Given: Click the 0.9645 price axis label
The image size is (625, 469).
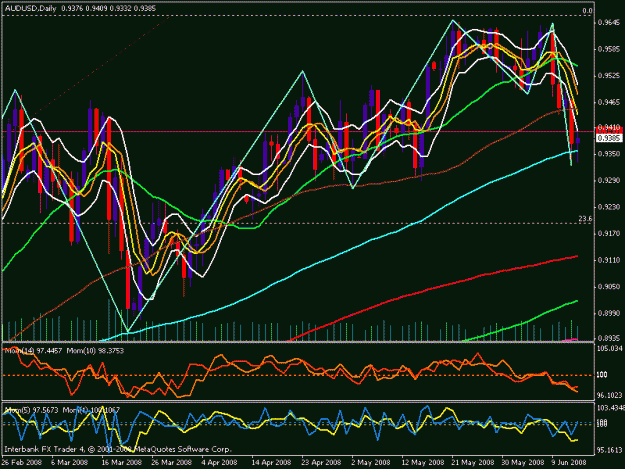Looking at the screenshot, I should pyautogui.click(x=609, y=23).
